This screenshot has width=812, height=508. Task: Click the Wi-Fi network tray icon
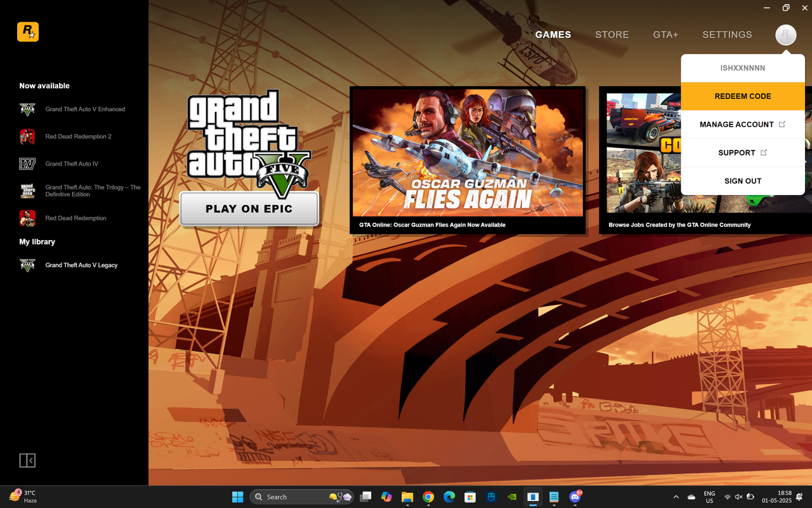point(727,497)
